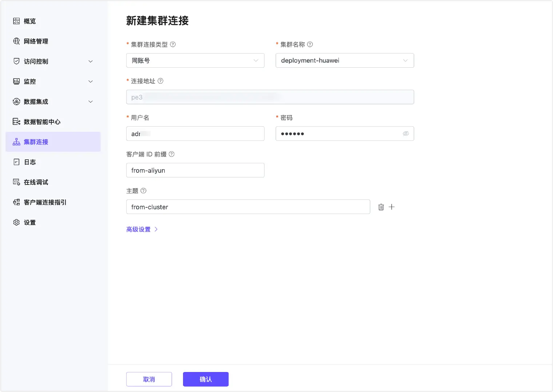Go to 网络管理 in the sidebar
Screen dimensions: 553x392
(36, 41)
